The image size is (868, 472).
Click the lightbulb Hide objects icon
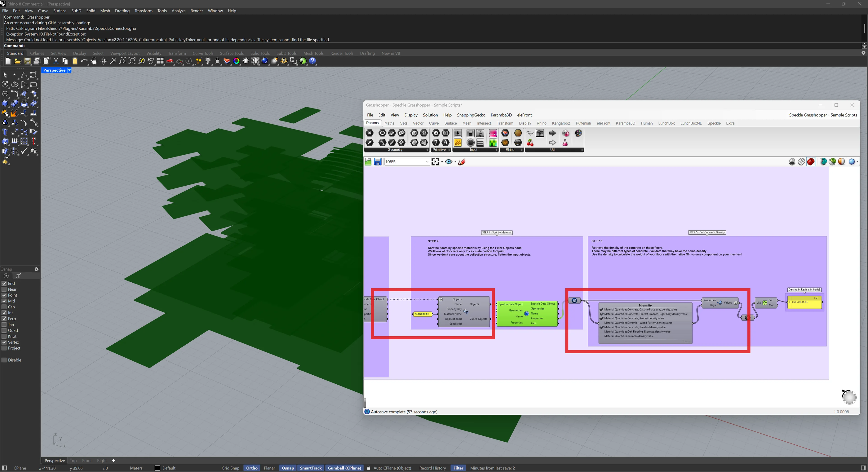coord(208,61)
